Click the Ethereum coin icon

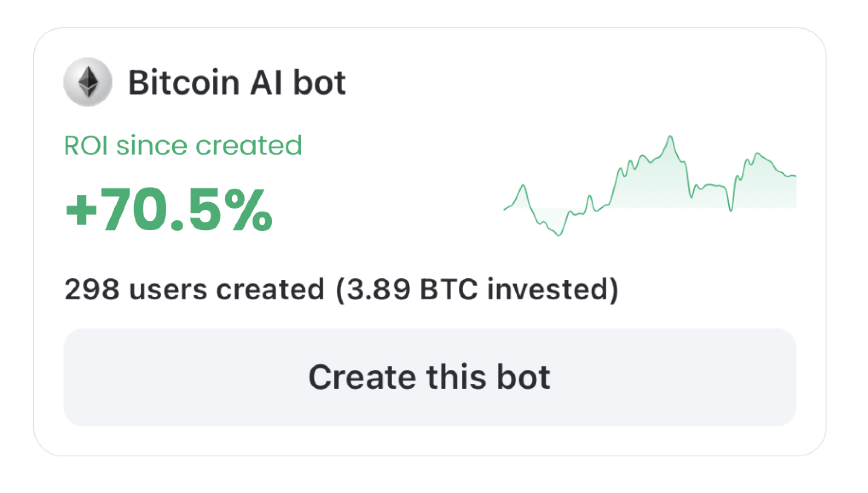pos(88,82)
